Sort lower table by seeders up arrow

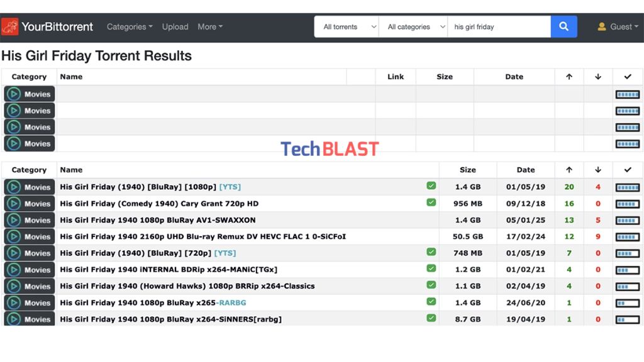[569, 170]
